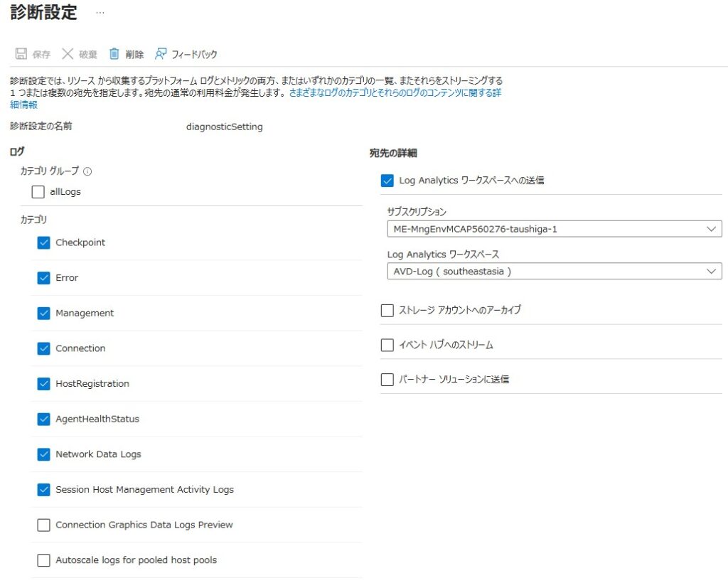728x583 pixels.
Task: Click the diagnosticSetting name field
Action: (x=224, y=127)
